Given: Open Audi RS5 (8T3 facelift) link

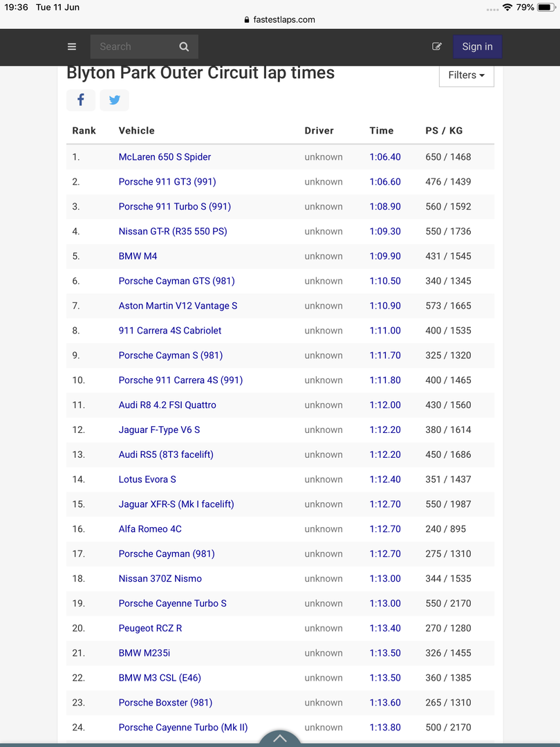Looking at the screenshot, I should (x=166, y=454).
